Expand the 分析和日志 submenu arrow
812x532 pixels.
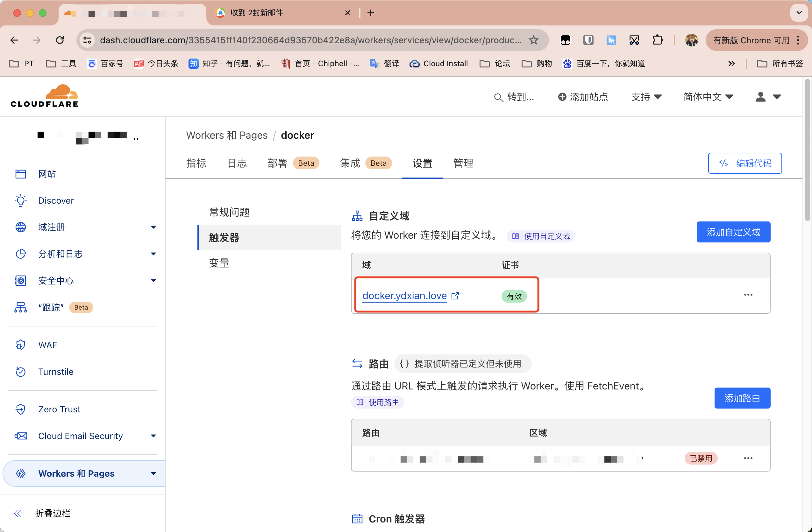click(x=153, y=254)
